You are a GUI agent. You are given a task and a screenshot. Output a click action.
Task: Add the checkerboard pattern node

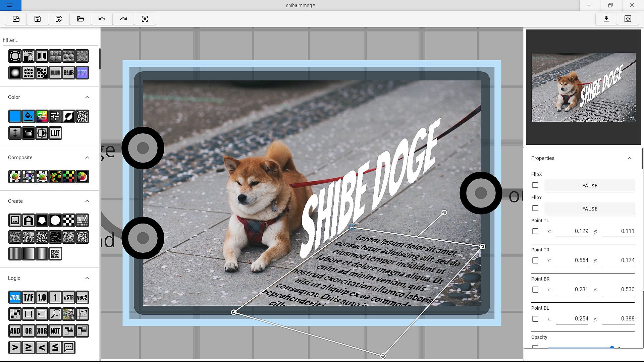click(x=69, y=220)
